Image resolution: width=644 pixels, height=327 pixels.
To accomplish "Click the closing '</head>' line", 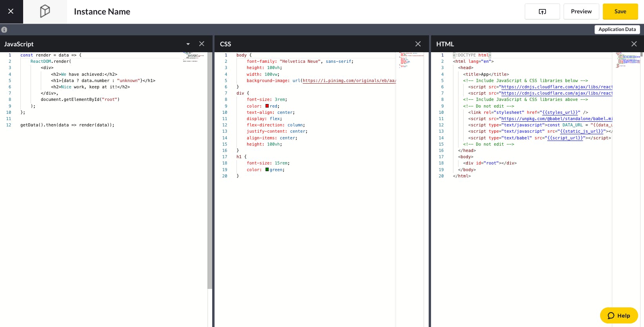I will (467, 150).
